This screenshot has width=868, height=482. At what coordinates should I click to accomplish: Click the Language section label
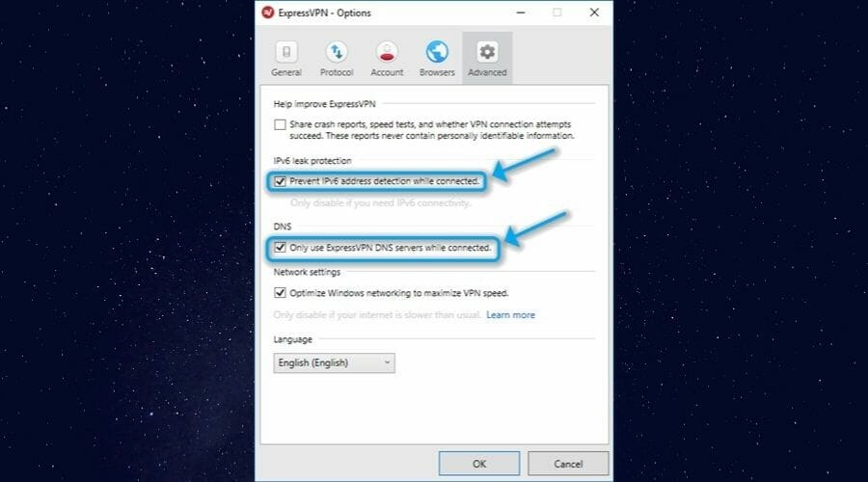click(x=293, y=339)
